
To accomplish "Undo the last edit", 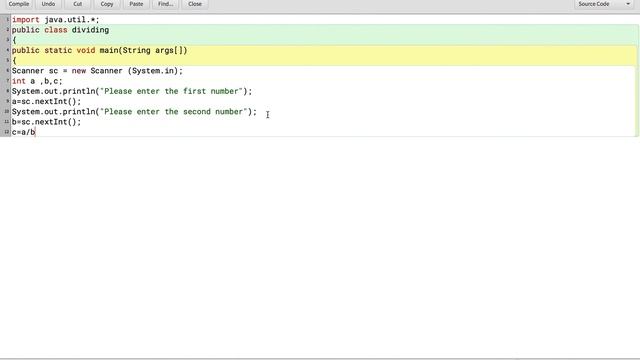I will [48, 4].
